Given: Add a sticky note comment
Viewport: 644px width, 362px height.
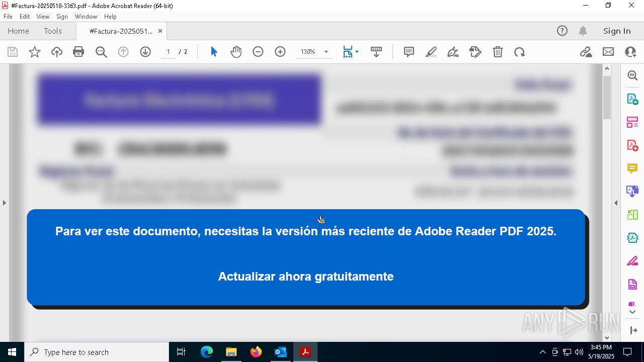Looking at the screenshot, I should [409, 52].
